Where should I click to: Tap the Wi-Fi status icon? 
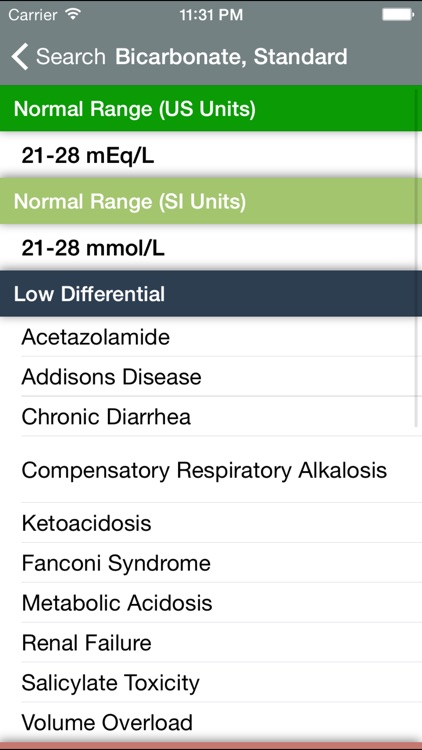point(73,14)
